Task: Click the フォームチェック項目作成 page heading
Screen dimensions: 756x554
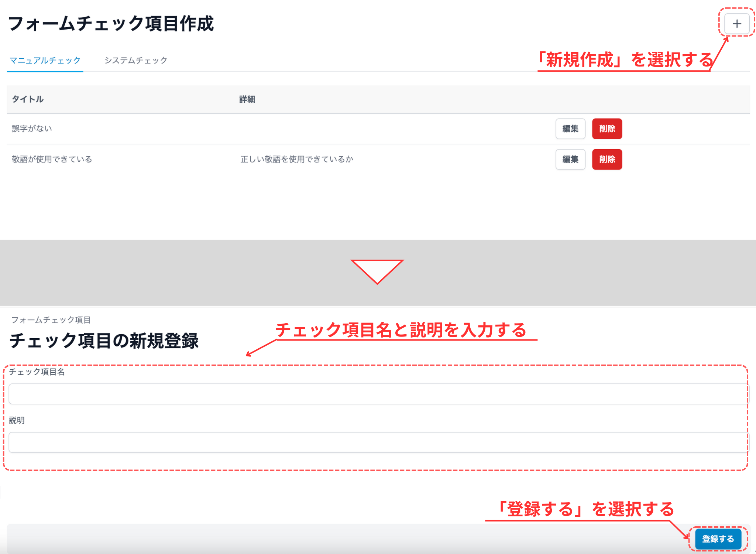Action: [x=111, y=24]
